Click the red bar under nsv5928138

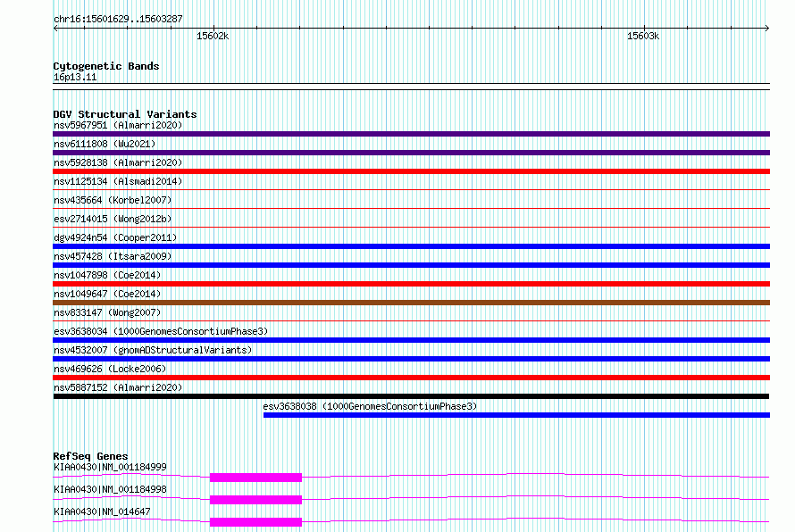point(411,171)
